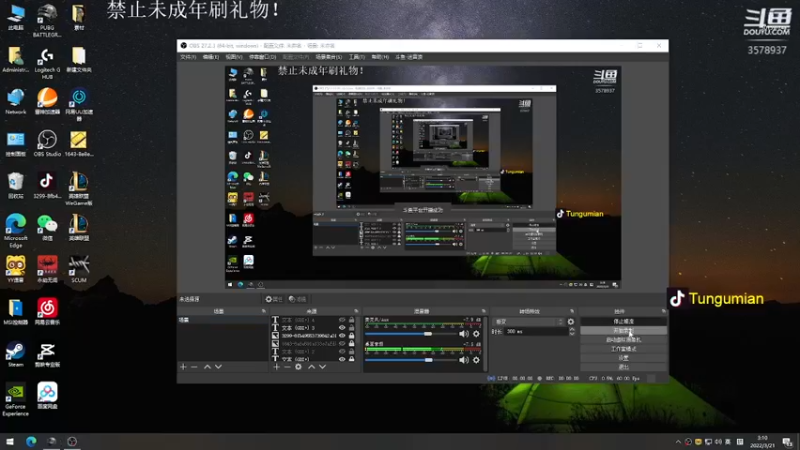The width and height of the screenshot is (800, 450).
Task: Move scene up in scenes list
Action: coord(207,367)
